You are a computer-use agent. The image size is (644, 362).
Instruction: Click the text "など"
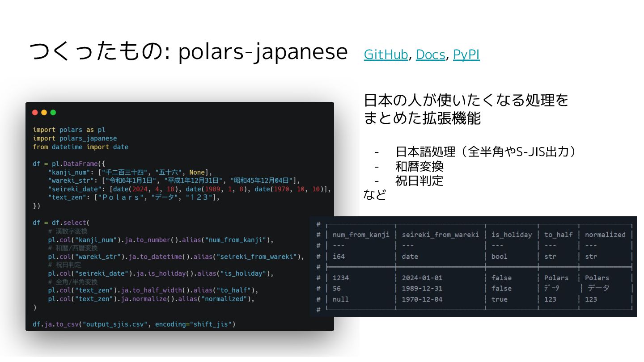click(375, 195)
